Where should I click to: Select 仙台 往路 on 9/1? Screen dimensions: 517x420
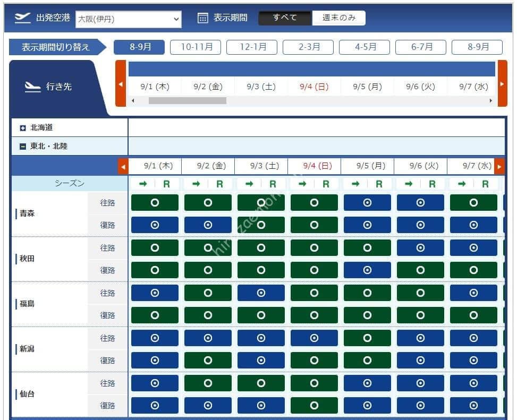click(x=155, y=383)
